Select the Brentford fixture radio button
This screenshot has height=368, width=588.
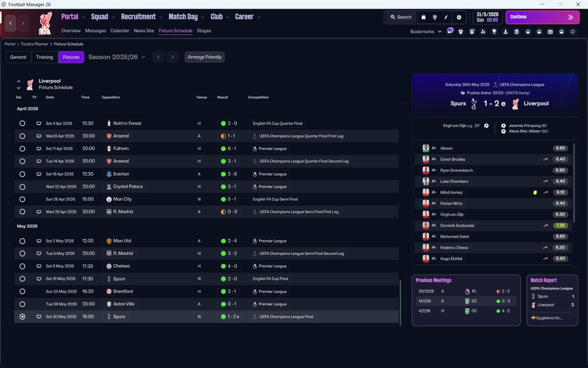[x=22, y=292]
